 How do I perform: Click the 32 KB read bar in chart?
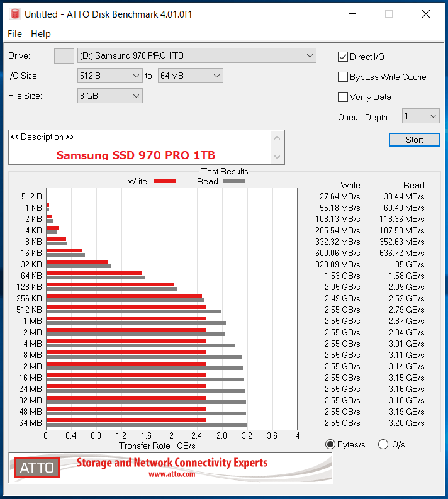[79, 266]
